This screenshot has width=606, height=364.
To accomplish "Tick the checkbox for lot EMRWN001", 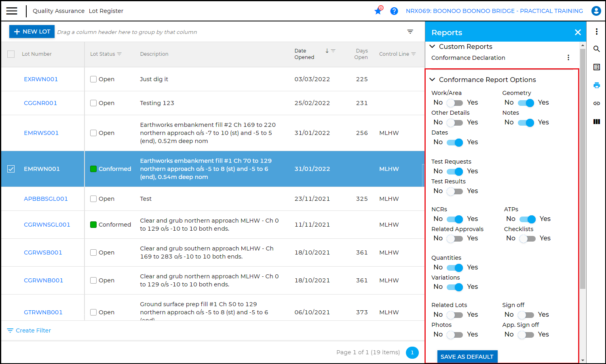I will pyautogui.click(x=11, y=169).
